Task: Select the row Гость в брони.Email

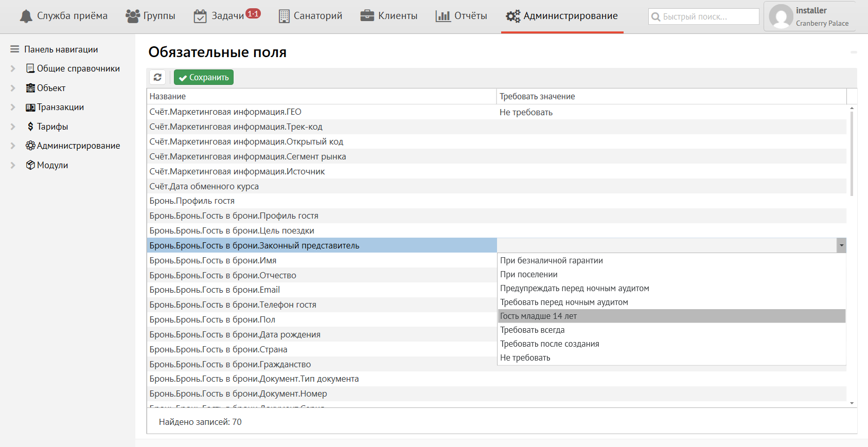Action: point(322,290)
